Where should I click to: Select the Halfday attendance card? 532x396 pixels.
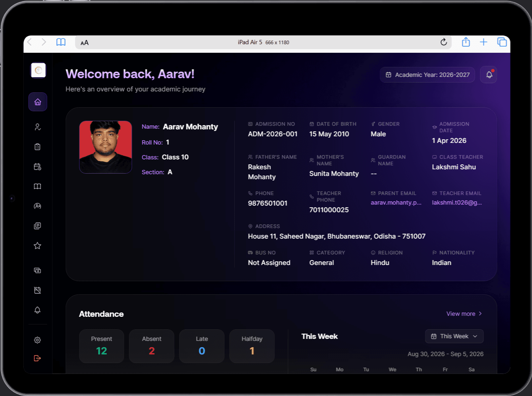[252, 346]
